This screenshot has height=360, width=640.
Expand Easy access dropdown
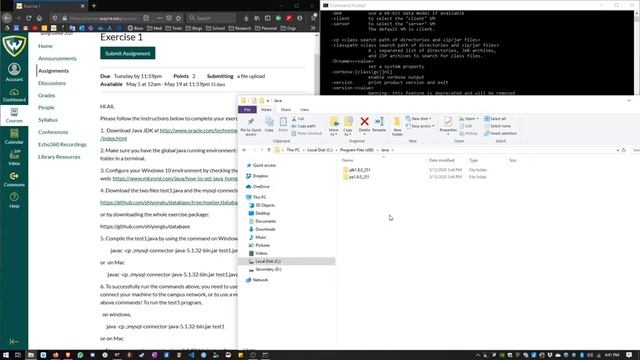pos(420,126)
